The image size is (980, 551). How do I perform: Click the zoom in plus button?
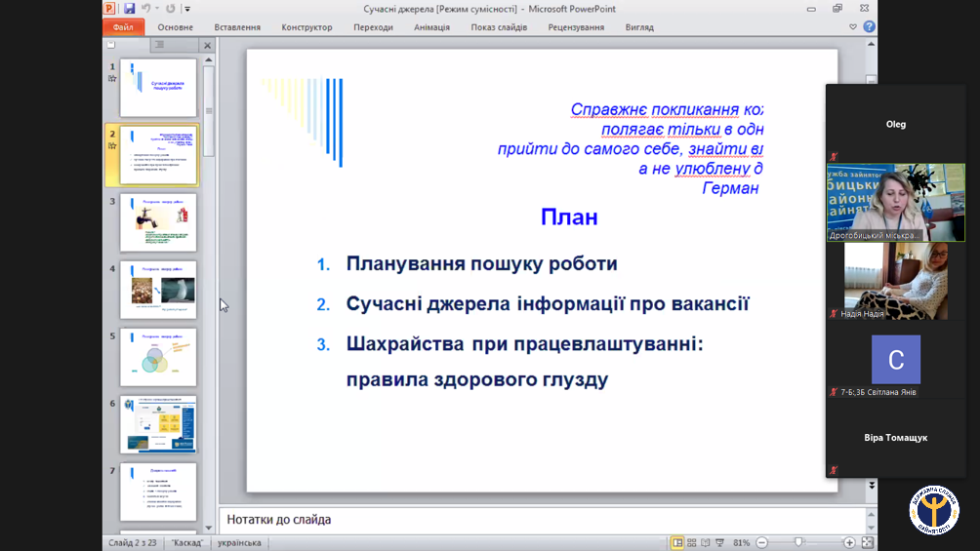849,543
